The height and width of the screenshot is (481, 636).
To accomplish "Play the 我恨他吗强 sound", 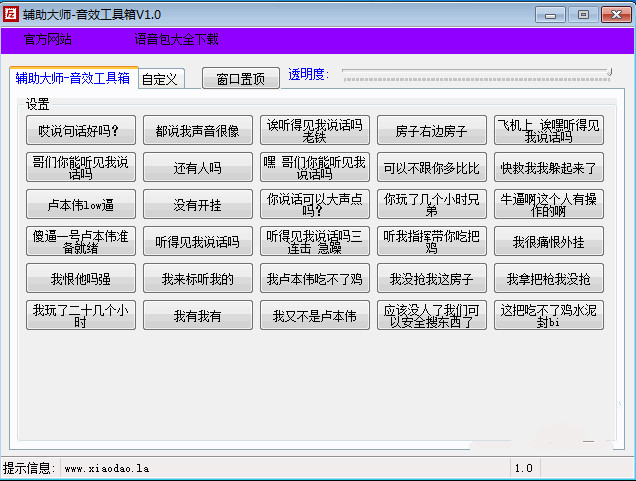I will coord(81,278).
